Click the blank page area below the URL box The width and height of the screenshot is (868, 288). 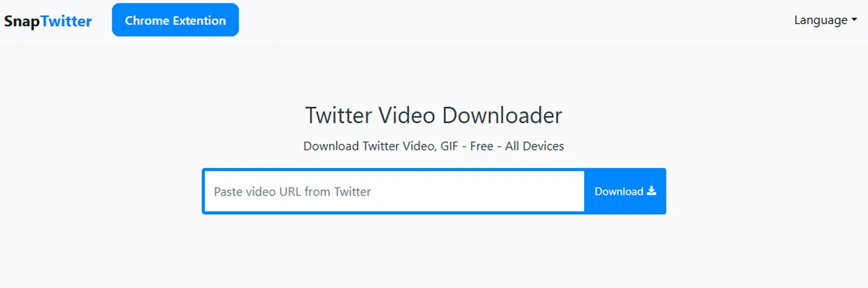433,253
